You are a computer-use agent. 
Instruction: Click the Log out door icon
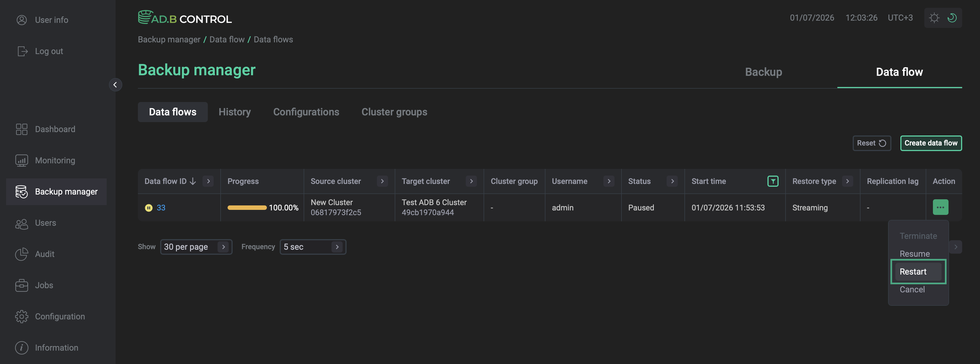coord(23,51)
